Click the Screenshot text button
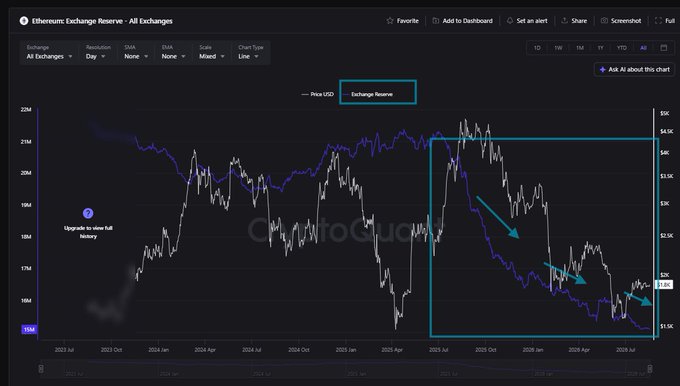The image size is (680, 386). point(626,21)
